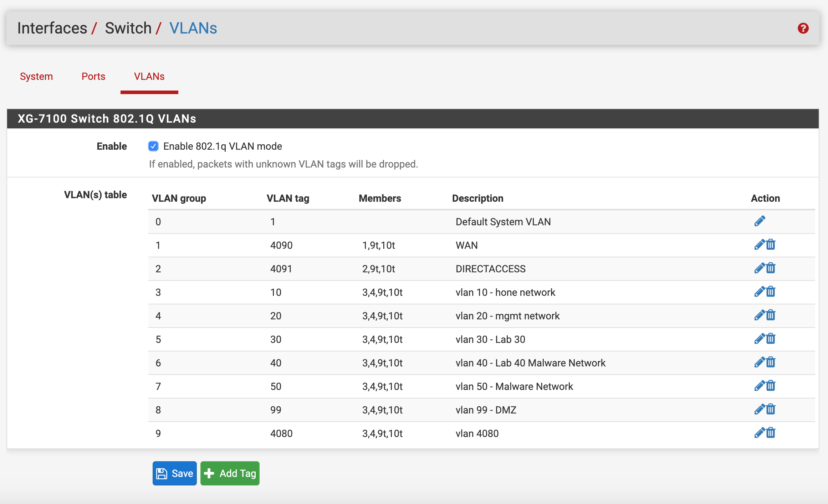
Task: Click the blue Save button
Action: click(175, 473)
